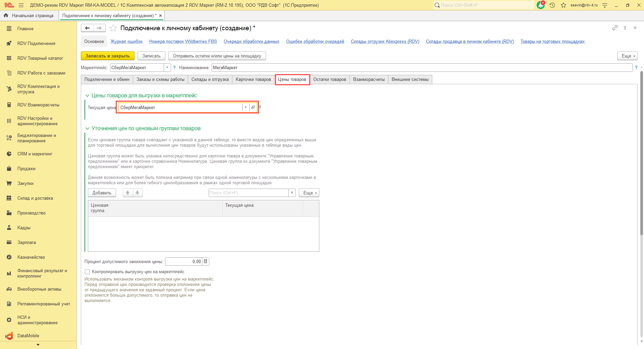
Task: Switch to Склады и отгрузка tab
Action: 210,80
